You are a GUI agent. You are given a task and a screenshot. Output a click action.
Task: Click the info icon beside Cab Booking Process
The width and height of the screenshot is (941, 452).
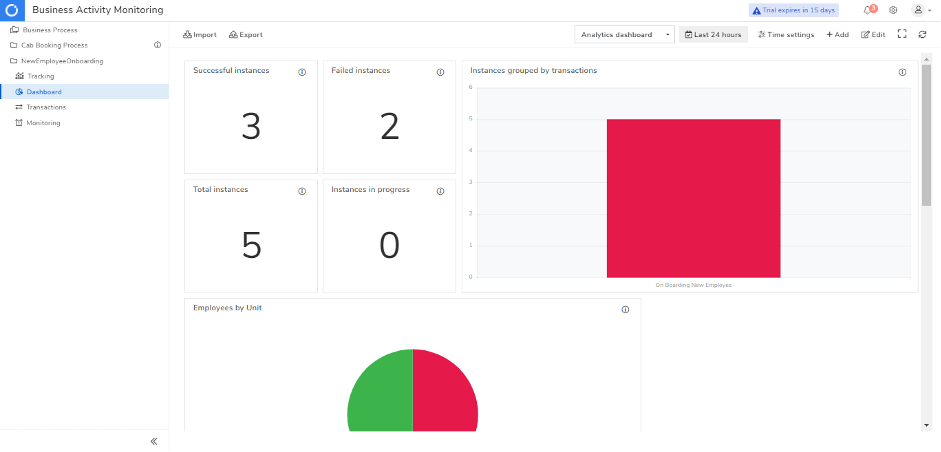coord(157,45)
